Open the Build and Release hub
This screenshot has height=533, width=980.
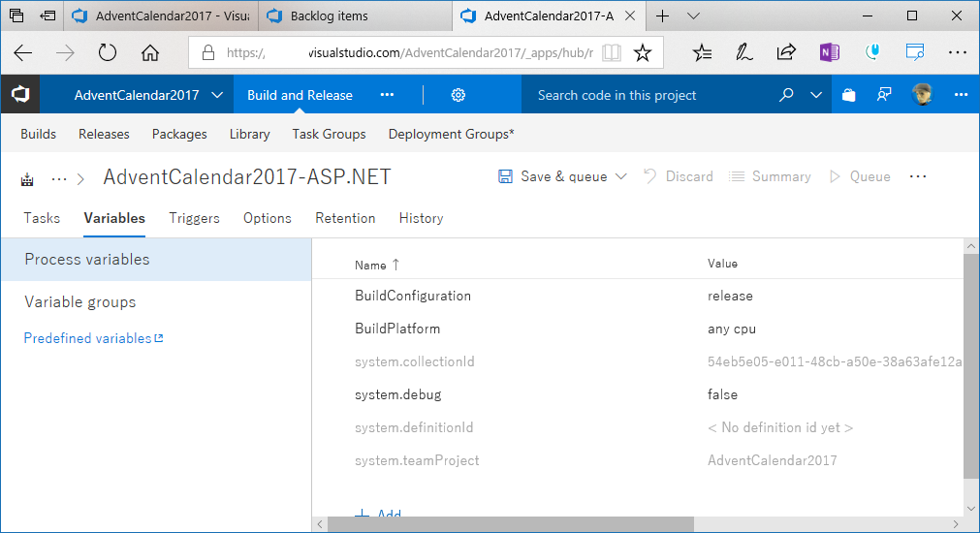tap(300, 95)
